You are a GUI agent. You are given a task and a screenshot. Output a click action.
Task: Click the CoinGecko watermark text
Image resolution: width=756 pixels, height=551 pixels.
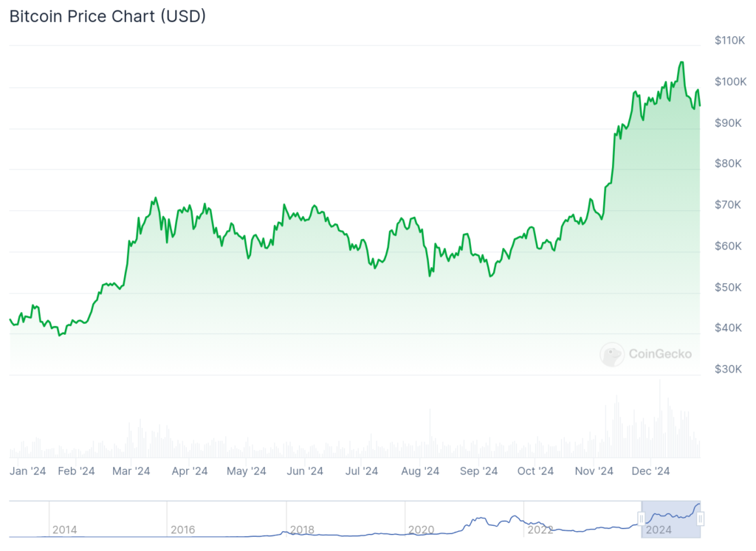tap(660, 354)
